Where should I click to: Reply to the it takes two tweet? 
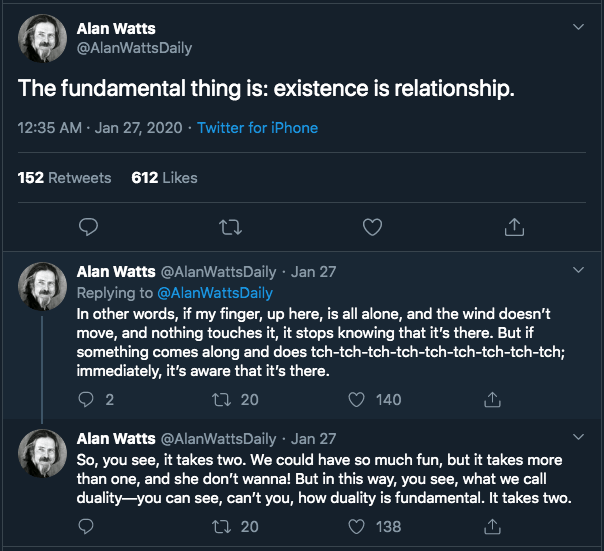(x=86, y=526)
